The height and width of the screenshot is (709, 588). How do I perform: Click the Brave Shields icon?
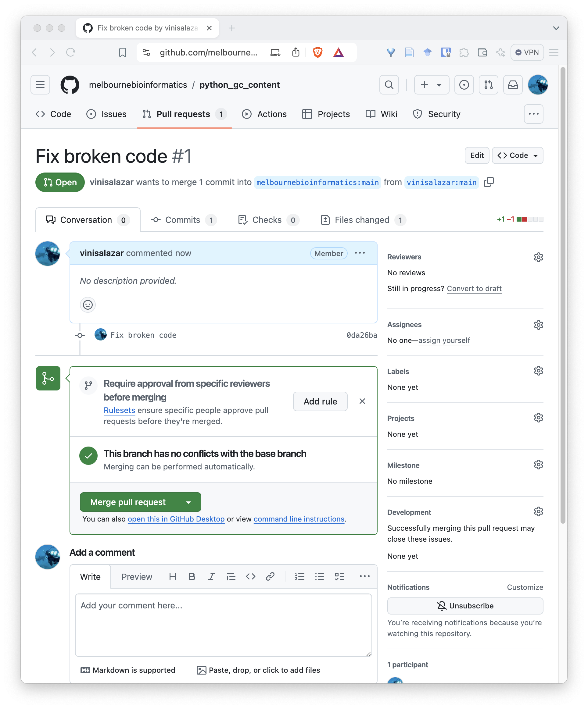point(317,52)
